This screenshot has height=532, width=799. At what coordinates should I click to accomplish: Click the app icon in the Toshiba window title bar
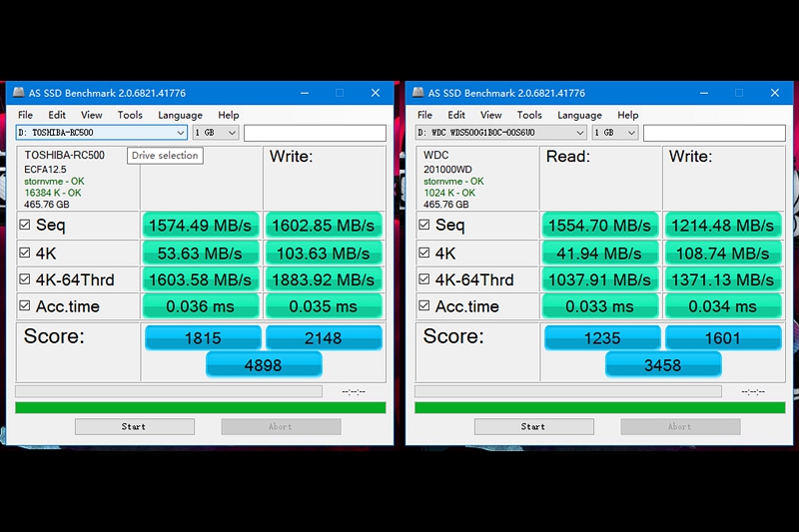pyautogui.click(x=18, y=92)
